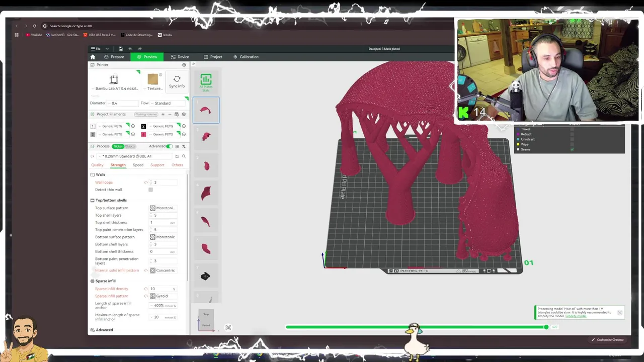Search process settings magnifier icon
644x362 pixels.
(184, 156)
